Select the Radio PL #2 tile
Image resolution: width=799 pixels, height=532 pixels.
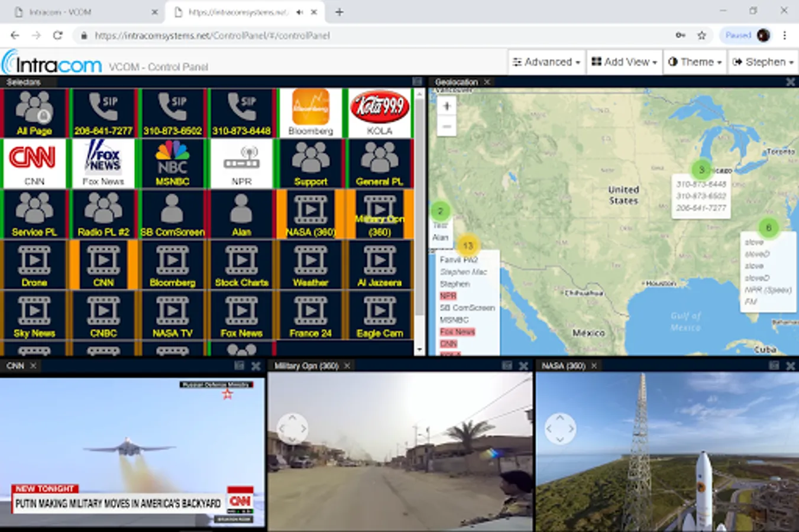click(103, 215)
